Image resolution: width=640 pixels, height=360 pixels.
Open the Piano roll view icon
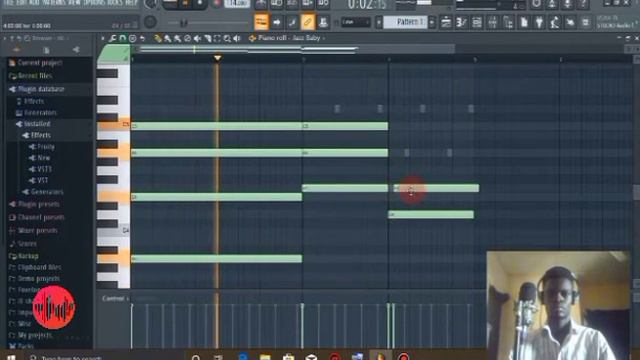click(462, 22)
